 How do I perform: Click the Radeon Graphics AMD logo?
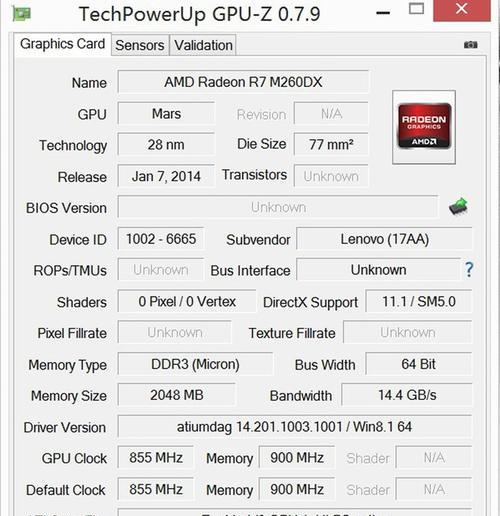(x=424, y=126)
